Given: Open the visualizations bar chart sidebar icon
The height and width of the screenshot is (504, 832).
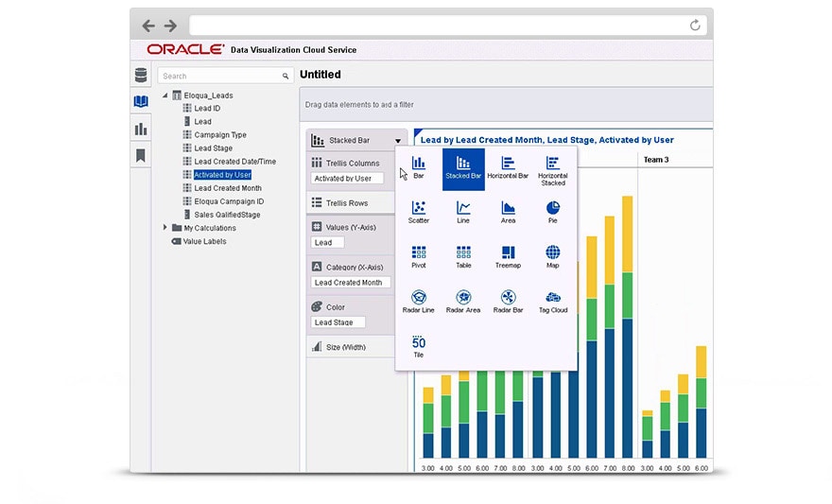Looking at the screenshot, I should 141,129.
